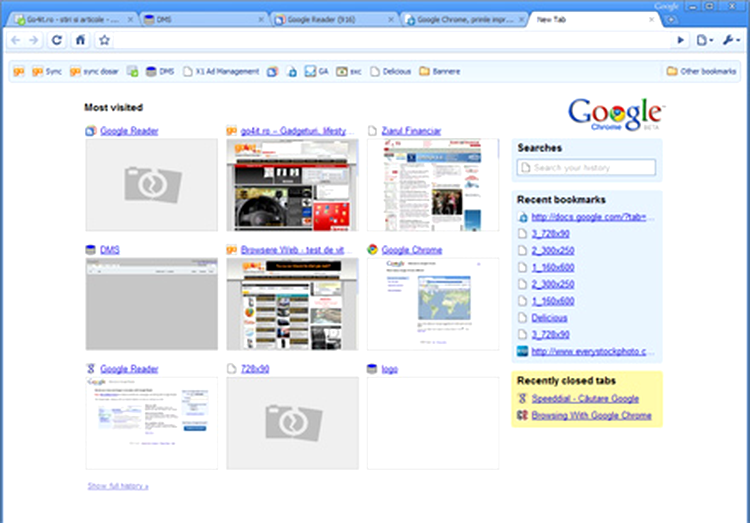Click inside the address bar
The height and width of the screenshot is (523, 750).
(x=392, y=40)
